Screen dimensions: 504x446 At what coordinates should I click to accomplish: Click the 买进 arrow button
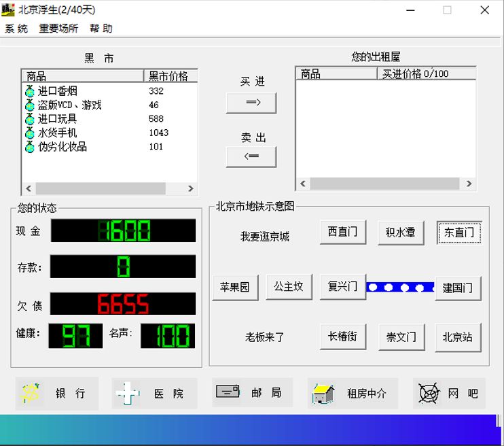[251, 103]
